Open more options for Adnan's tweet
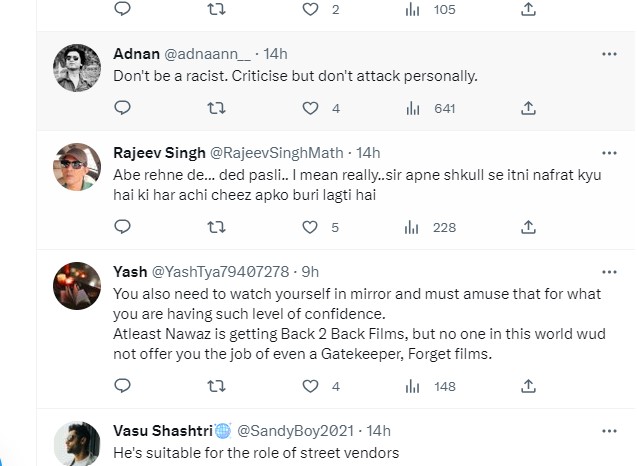Screen dimensions: 637x466 tap(608, 52)
